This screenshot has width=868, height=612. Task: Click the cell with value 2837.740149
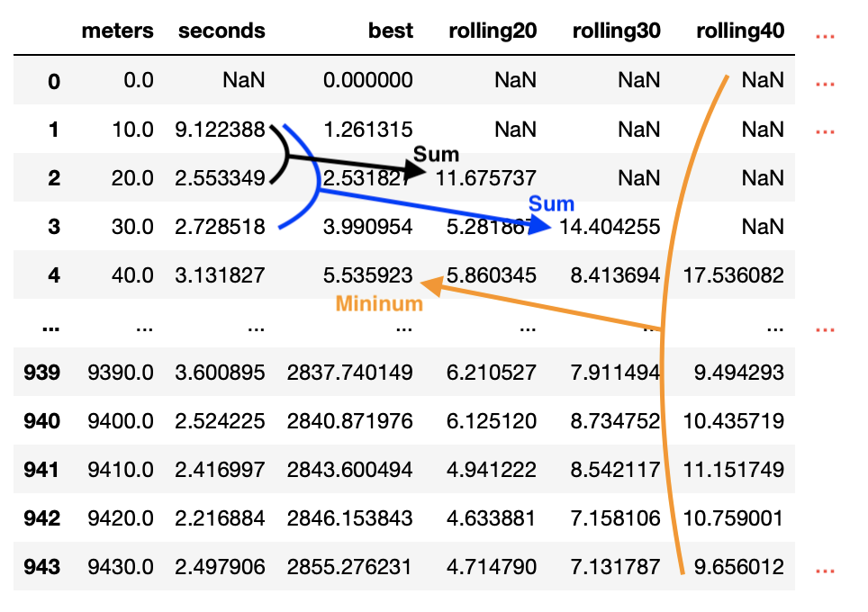(x=350, y=373)
